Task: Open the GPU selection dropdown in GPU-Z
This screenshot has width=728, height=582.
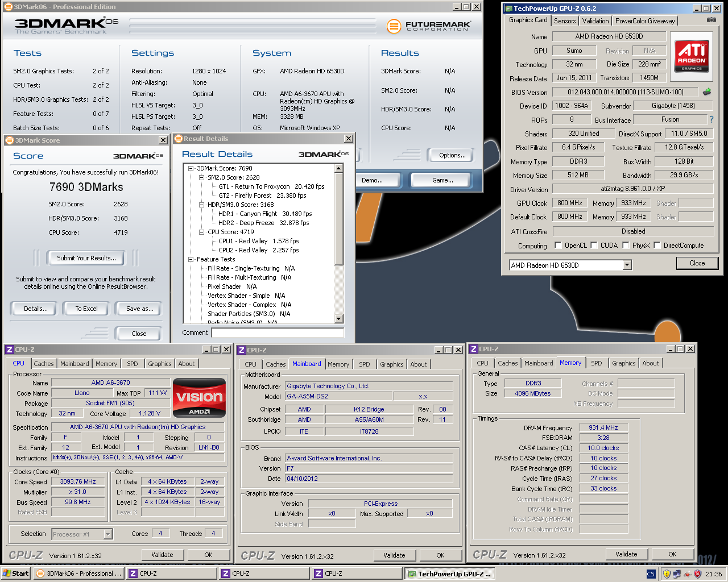Action: coord(627,265)
